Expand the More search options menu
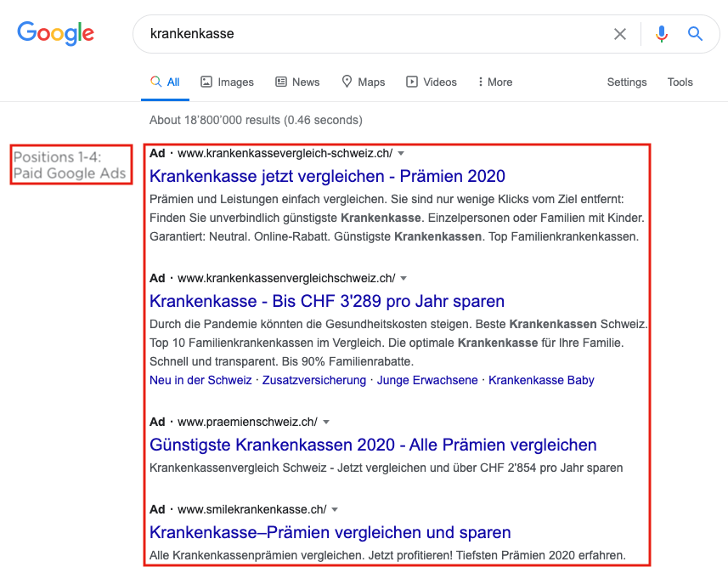The width and height of the screenshot is (728, 573). 494,82
